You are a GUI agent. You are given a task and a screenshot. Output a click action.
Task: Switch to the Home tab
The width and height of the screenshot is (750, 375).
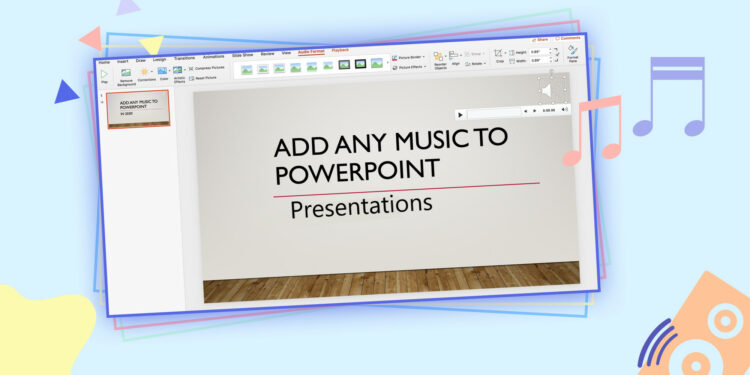[104, 62]
